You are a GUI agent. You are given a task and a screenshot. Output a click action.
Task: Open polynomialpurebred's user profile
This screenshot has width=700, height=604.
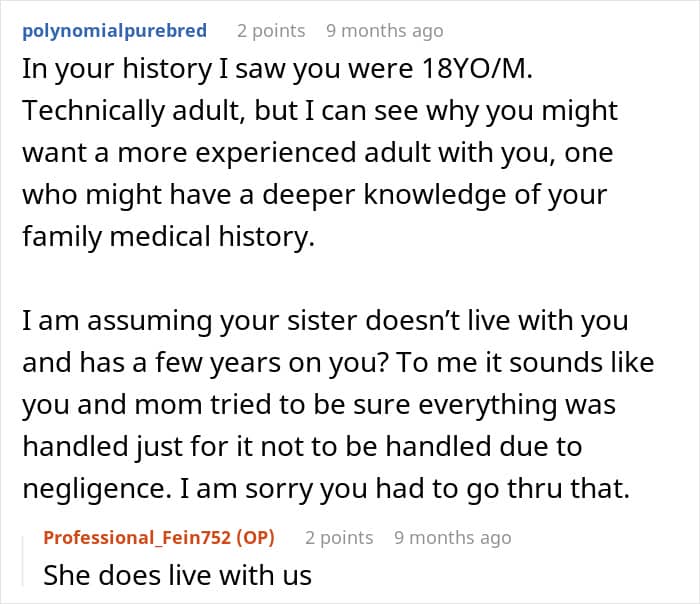(x=114, y=31)
